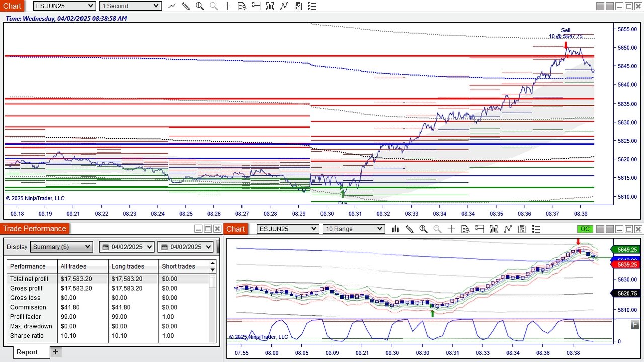Click the checklist clipboard icon in bottom chart toolbar
This screenshot has height=362, width=644.
coord(522,229)
